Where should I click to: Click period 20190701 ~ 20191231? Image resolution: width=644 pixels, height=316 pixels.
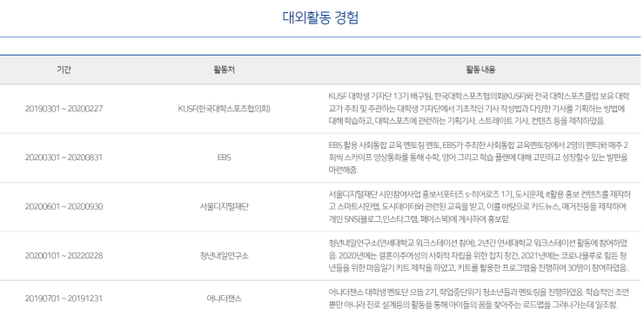64,299
